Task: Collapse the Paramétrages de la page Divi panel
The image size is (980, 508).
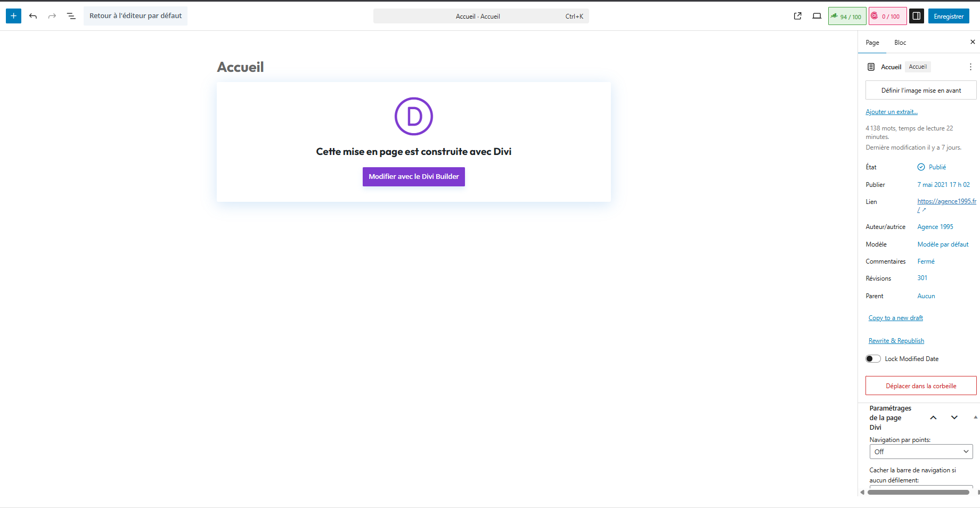Action: click(x=975, y=417)
